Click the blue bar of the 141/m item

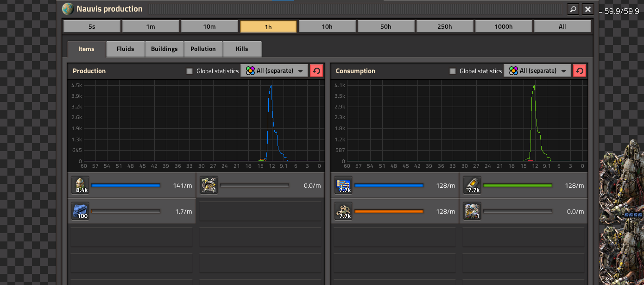tap(126, 185)
